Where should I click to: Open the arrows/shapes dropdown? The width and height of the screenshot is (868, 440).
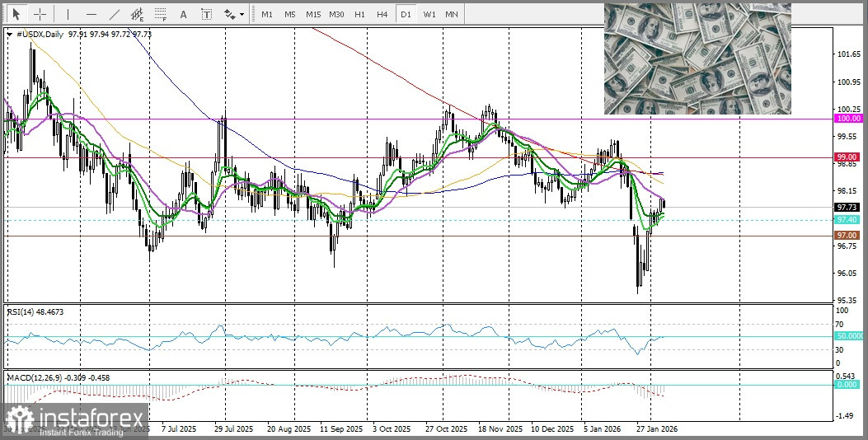point(233,14)
